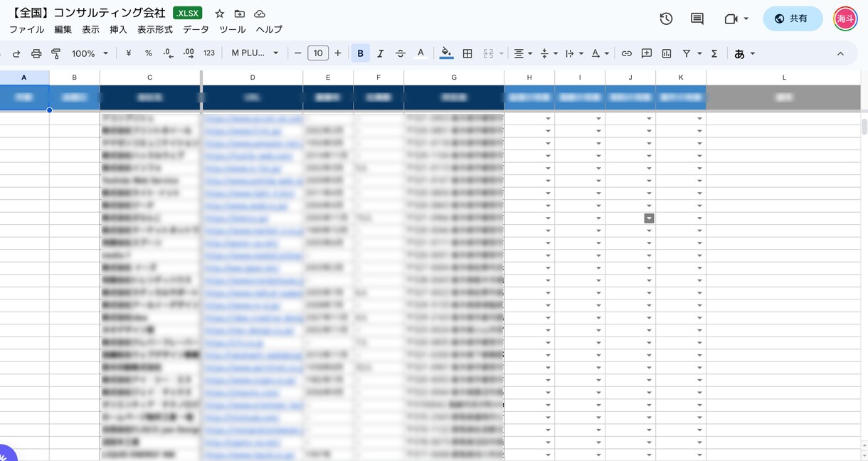Open version history clock icon

(x=666, y=19)
